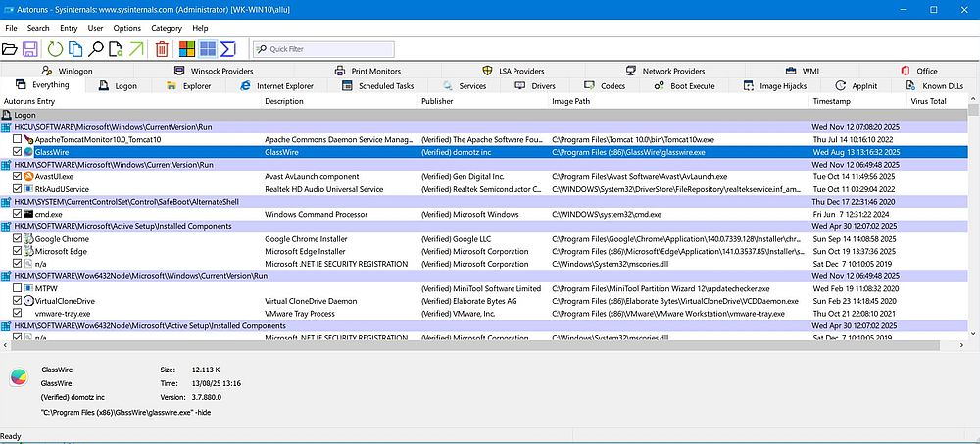
Task: Click the large GlassWire icon in details pane
Action: [19, 377]
